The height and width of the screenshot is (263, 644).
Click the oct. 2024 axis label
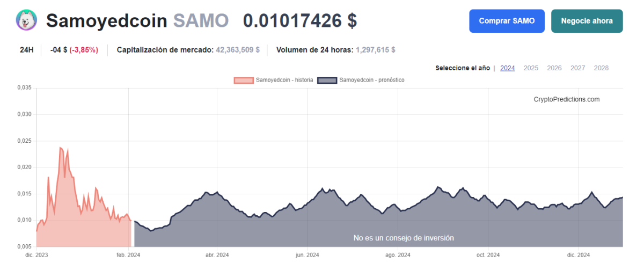488,255
